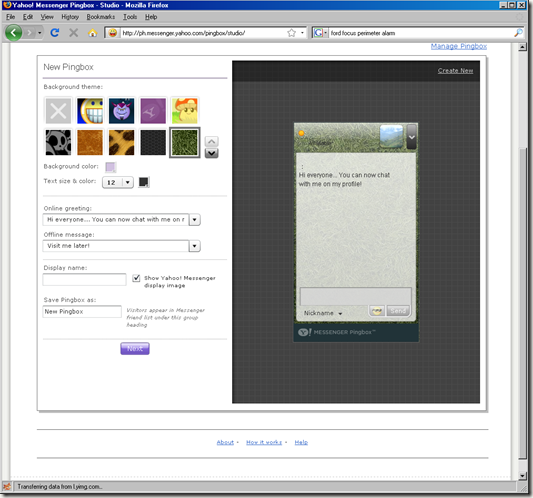Toggle Show Yahoo! Messenger display image checkbox

coord(136,278)
